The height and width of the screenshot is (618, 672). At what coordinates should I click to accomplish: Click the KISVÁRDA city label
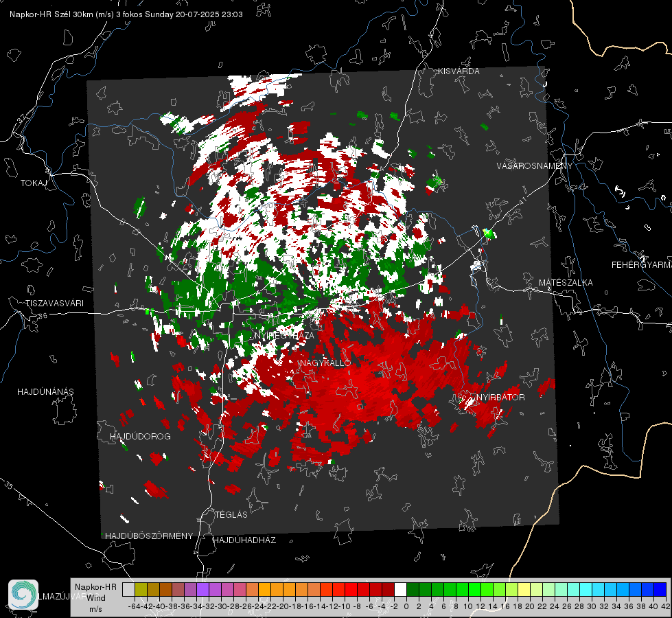tap(459, 71)
